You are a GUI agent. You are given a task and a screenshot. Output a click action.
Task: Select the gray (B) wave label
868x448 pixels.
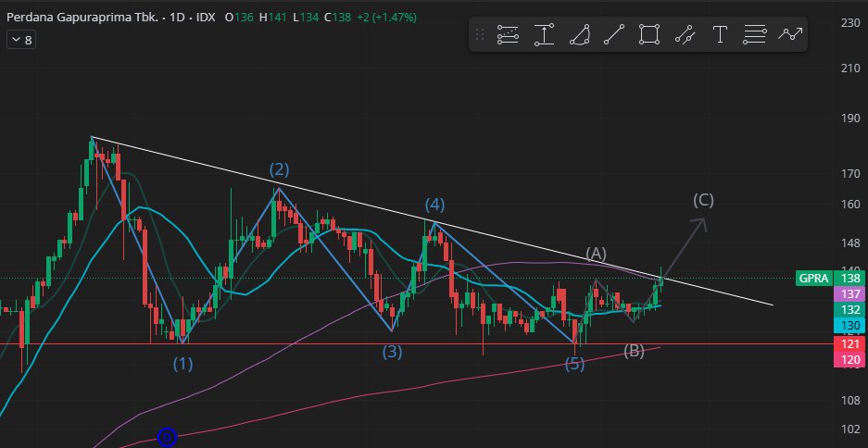click(x=634, y=351)
